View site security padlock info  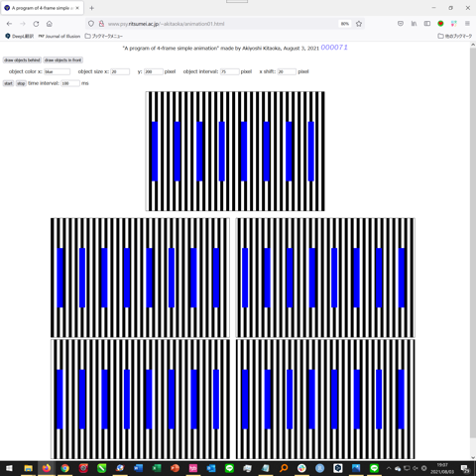pyautogui.click(x=101, y=24)
